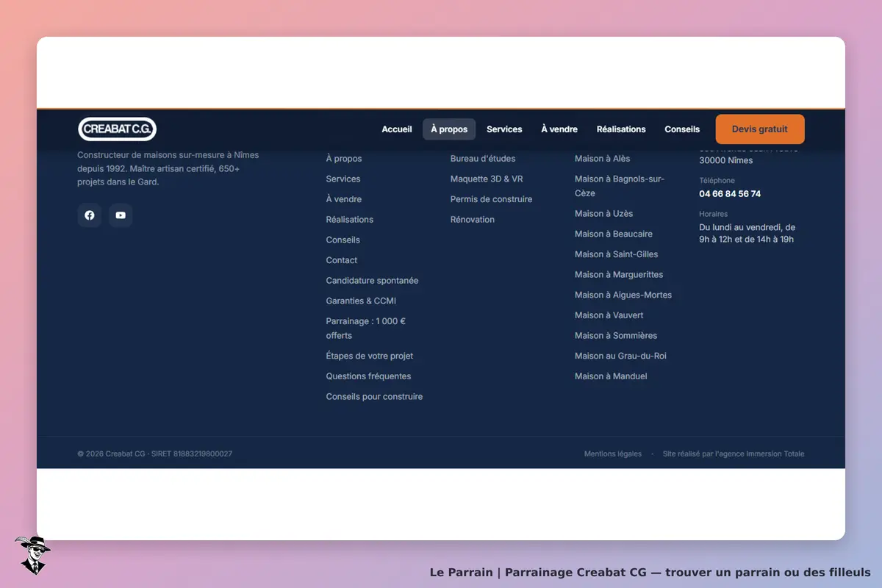This screenshot has height=588, width=882.
Task: Open Maison à Alès link
Action: [602, 159]
